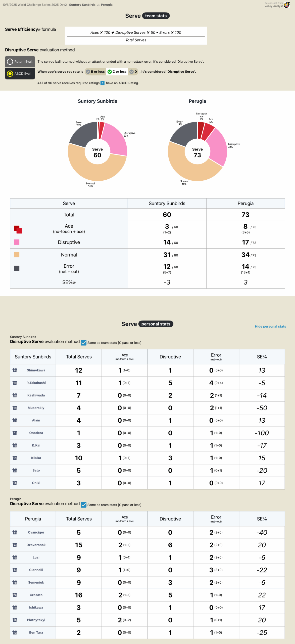Click Ben Tara's jersey icon
Screen dimensions: 295x644
pos(15,632)
